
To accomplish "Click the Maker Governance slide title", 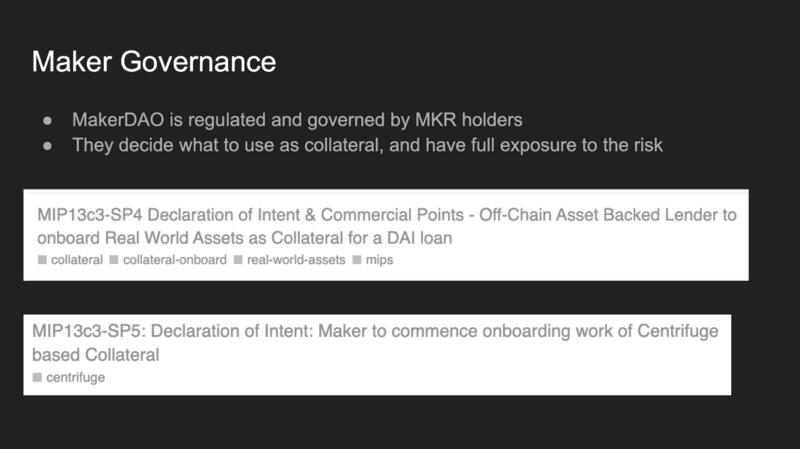I will [153, 63].
